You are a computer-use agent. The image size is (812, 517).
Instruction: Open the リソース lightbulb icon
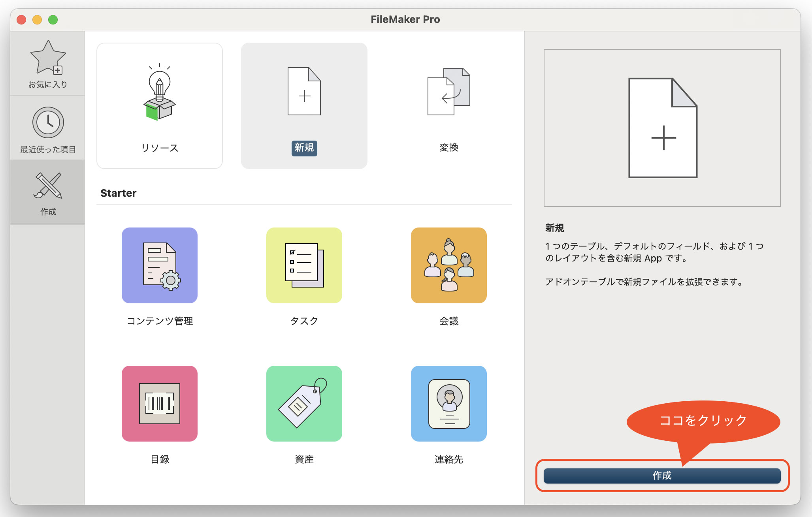[160, 92]
